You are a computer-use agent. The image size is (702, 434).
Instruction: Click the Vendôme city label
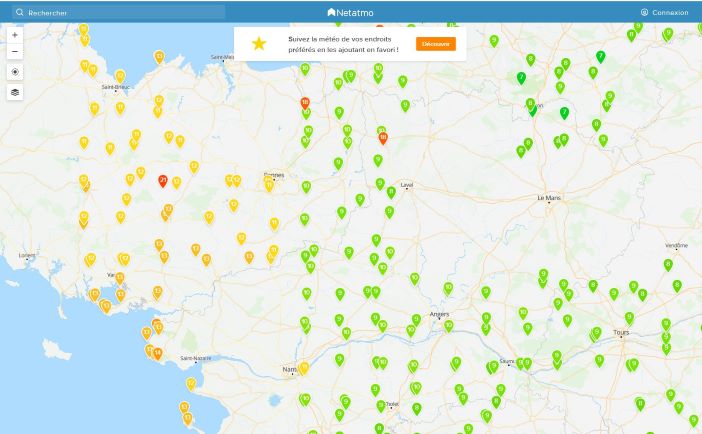coord(676,245)
